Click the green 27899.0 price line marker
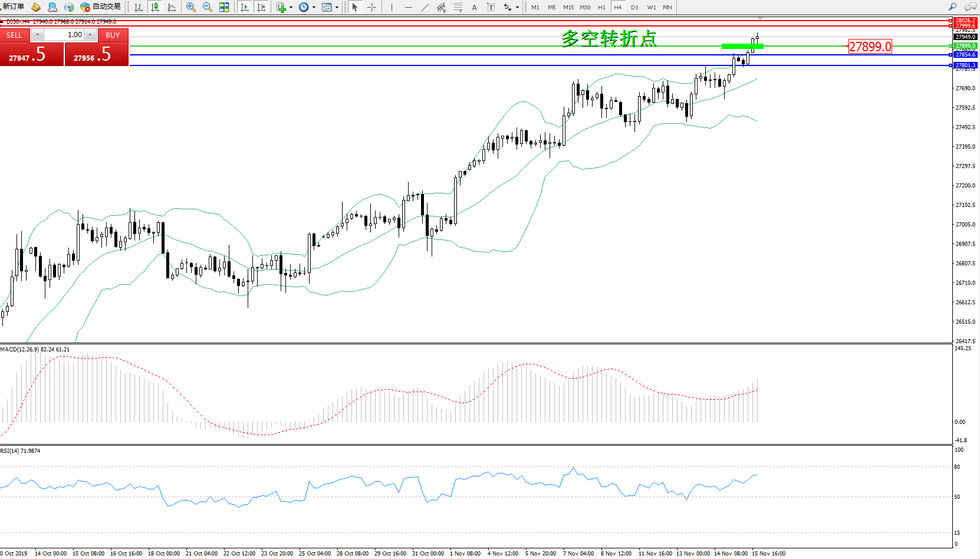Image resolution: width=980 pixels, height=559 pixels. [x=966, y=46]
